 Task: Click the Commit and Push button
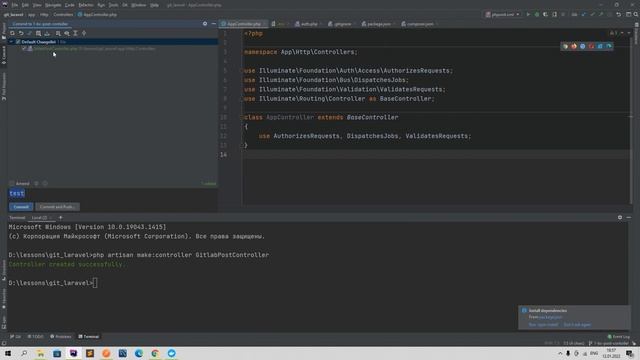57,207
